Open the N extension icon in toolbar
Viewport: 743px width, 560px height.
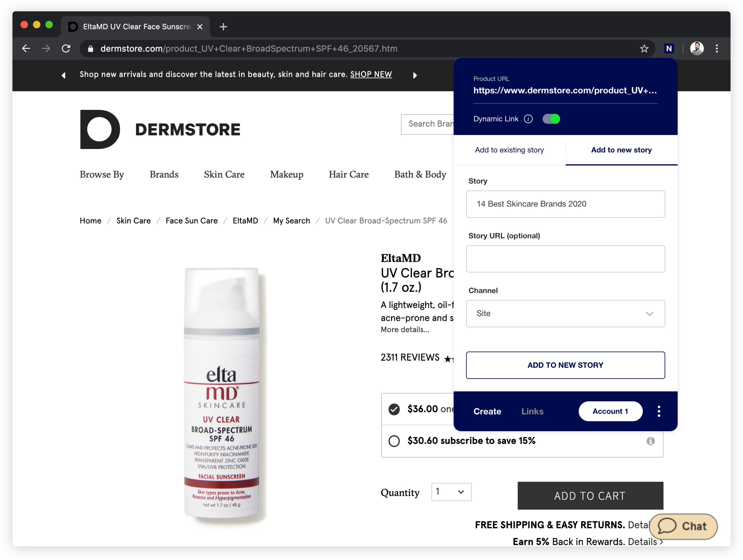(669, 49)
